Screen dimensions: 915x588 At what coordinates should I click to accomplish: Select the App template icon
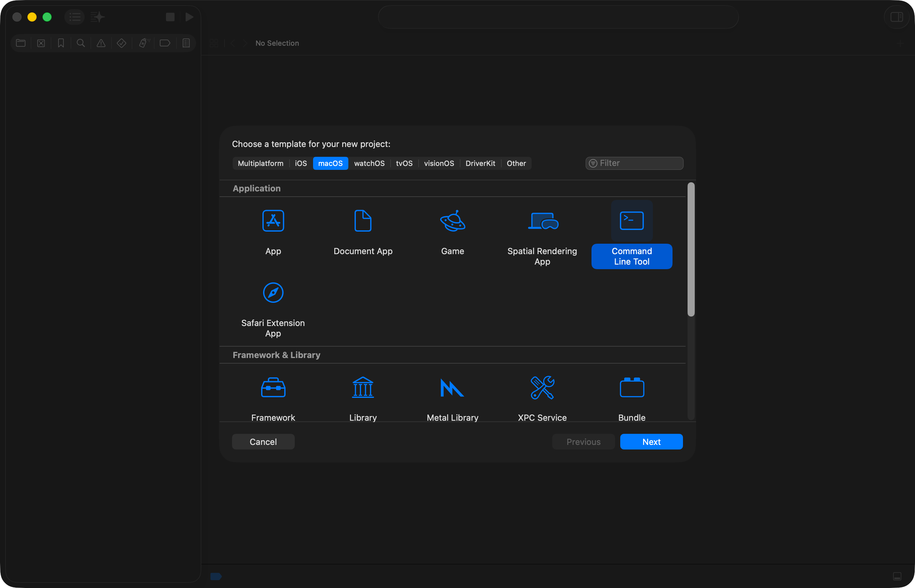coord(273,221)
